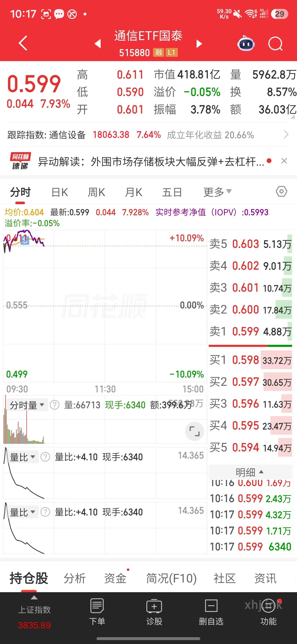Open the search magnifier icon
The width and height of the screenshot is (297, 644).
click(x=275, y=44)
